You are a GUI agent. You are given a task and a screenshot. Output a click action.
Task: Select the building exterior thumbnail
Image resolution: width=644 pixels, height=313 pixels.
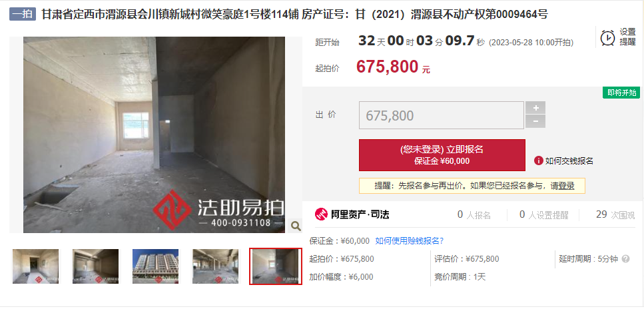pyautogui.click(x=155, y=266)
